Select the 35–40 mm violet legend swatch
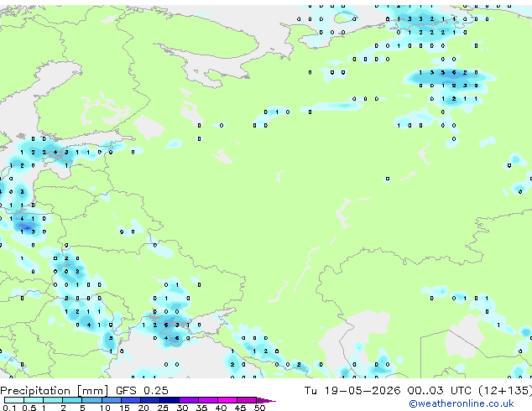This screenshot has width=532, height=411. pyautogui.click(x=207, y=400)
